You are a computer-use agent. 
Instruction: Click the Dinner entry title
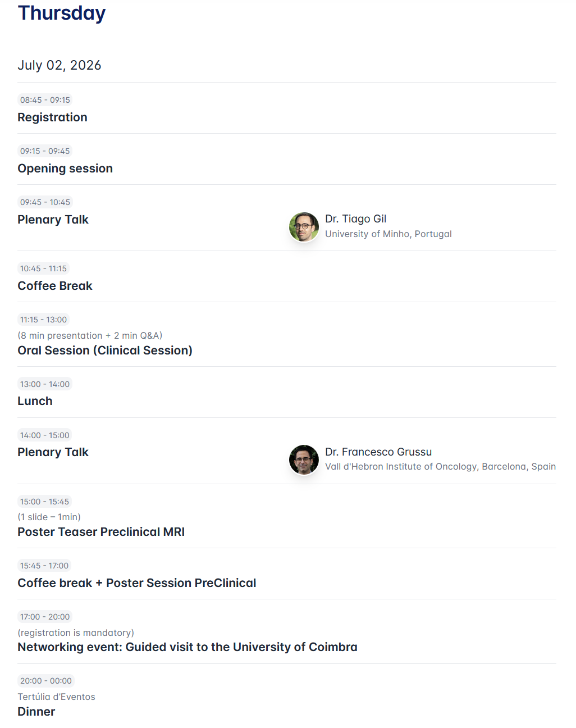36,712
